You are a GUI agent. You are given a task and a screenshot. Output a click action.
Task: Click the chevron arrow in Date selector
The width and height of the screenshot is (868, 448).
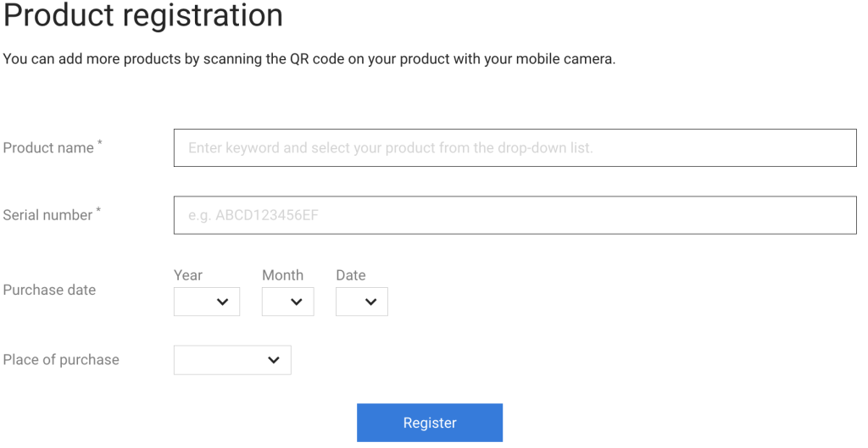[x=370, y=302]
